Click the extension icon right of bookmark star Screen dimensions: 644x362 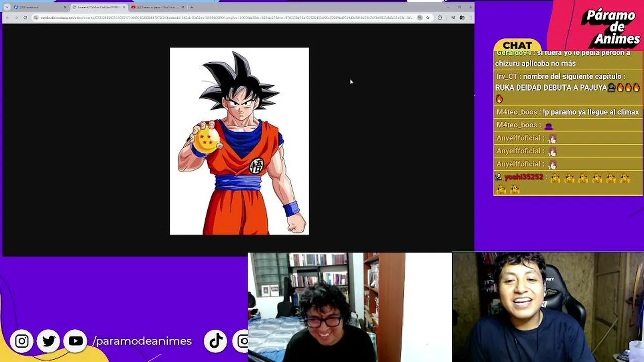coord(440,17)
